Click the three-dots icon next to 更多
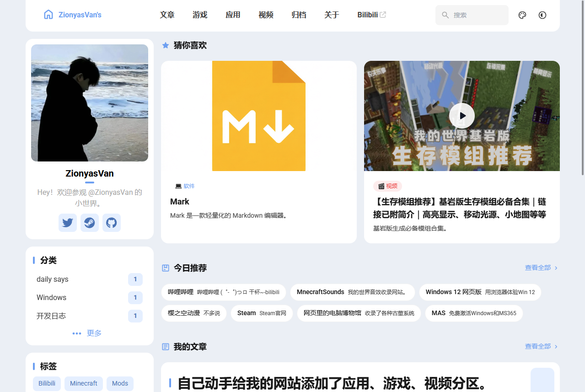Image resolution: width=585 pixels, height=392 pixels. [77, 333]
